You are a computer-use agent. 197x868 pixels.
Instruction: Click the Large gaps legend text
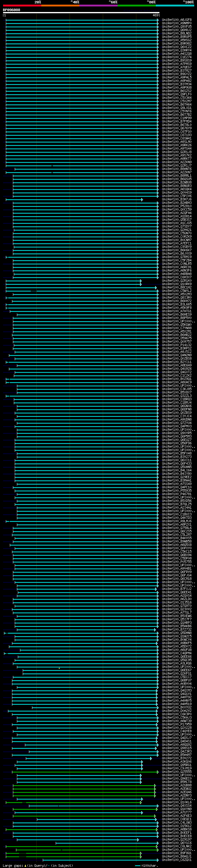[38, 866]
